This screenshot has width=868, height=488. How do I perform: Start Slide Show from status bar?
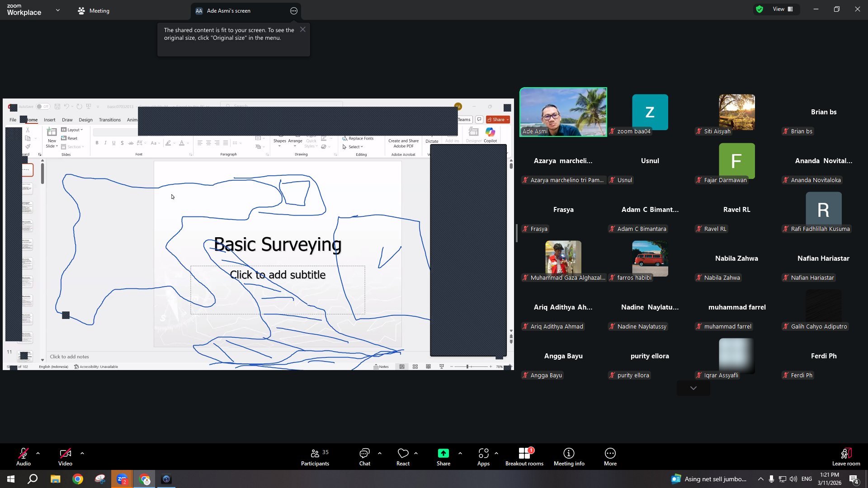pyautogui.click(x=442, y=366)
